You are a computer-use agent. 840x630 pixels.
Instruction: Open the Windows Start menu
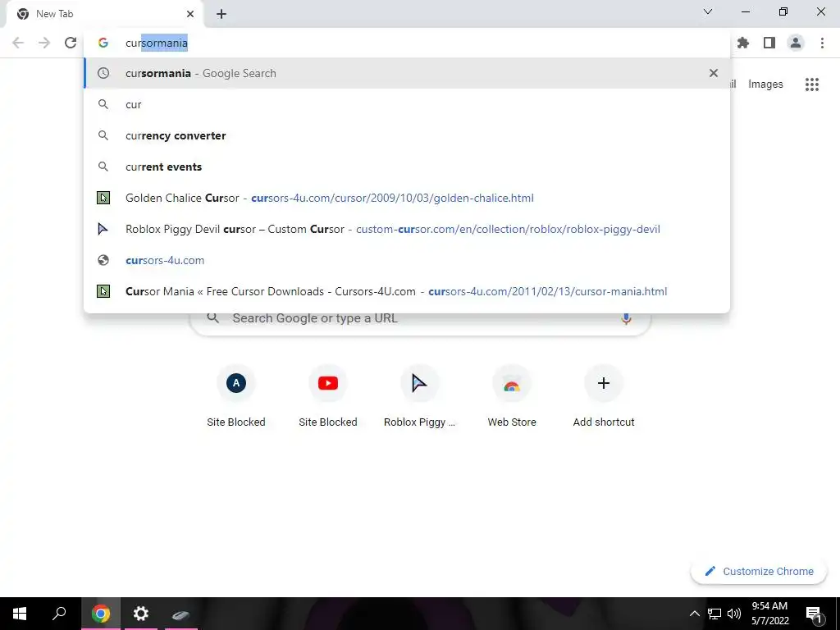click(20, 614)
